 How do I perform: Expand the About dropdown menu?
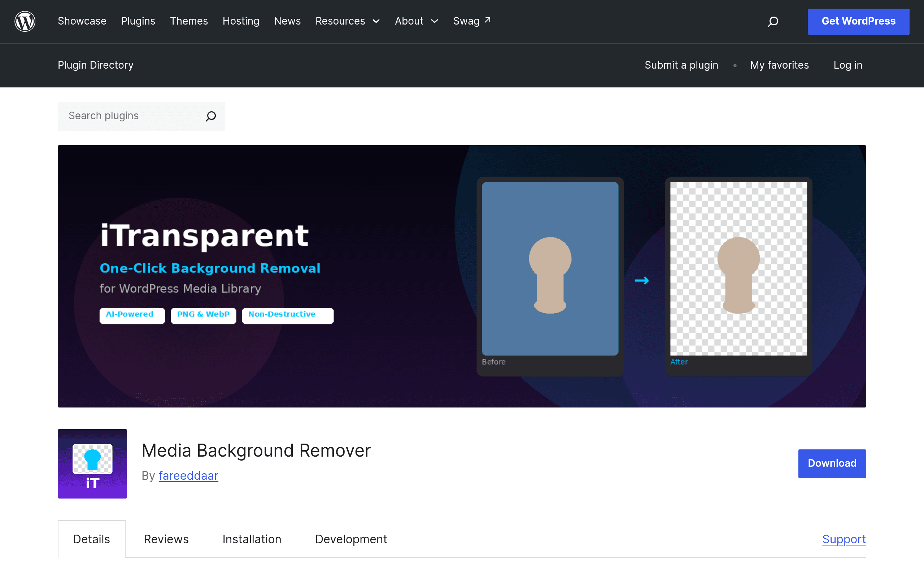click(417, 21)
